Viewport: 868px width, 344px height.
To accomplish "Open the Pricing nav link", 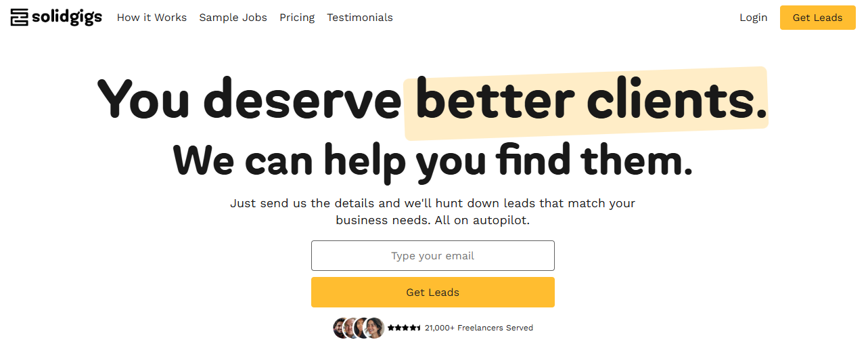I will 297,18.
